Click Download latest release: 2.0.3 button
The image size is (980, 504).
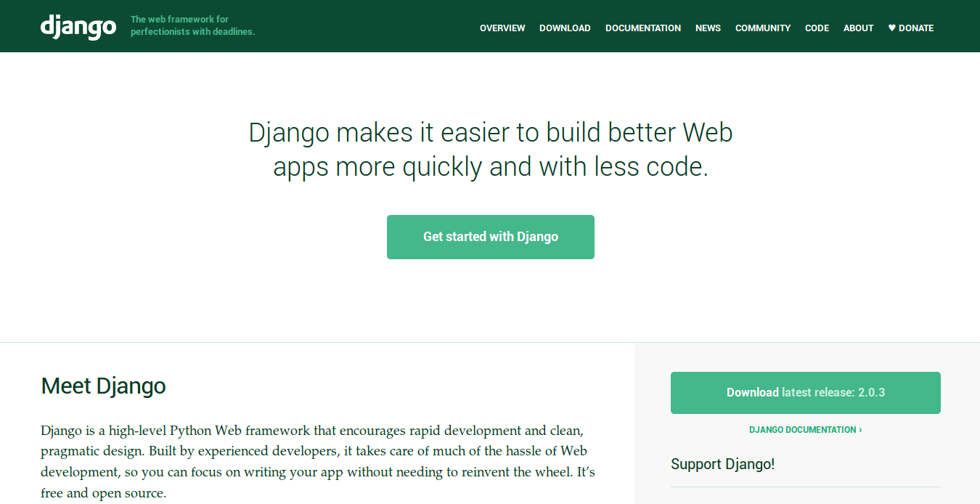(x=806, y=393)
